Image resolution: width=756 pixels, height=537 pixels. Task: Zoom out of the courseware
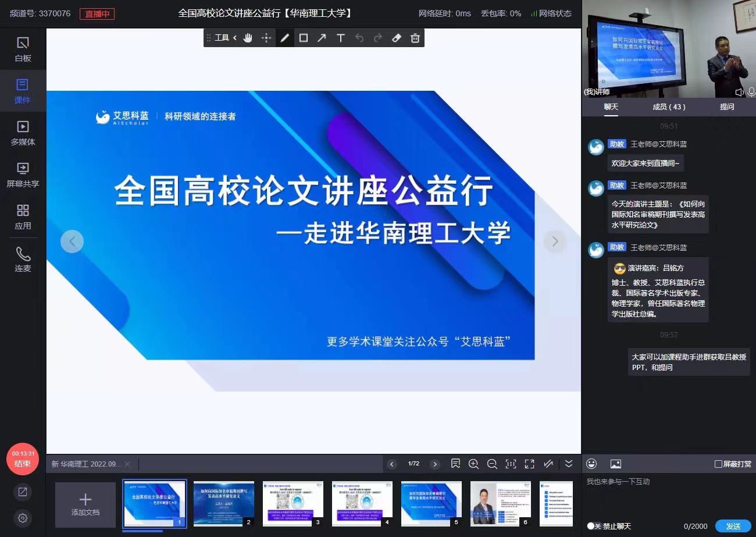pos(492,464)
